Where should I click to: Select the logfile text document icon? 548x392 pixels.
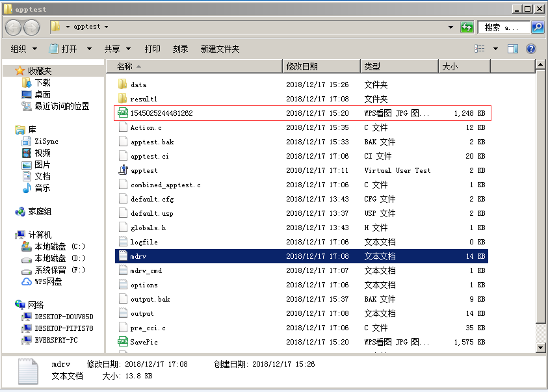pos(123,242)
